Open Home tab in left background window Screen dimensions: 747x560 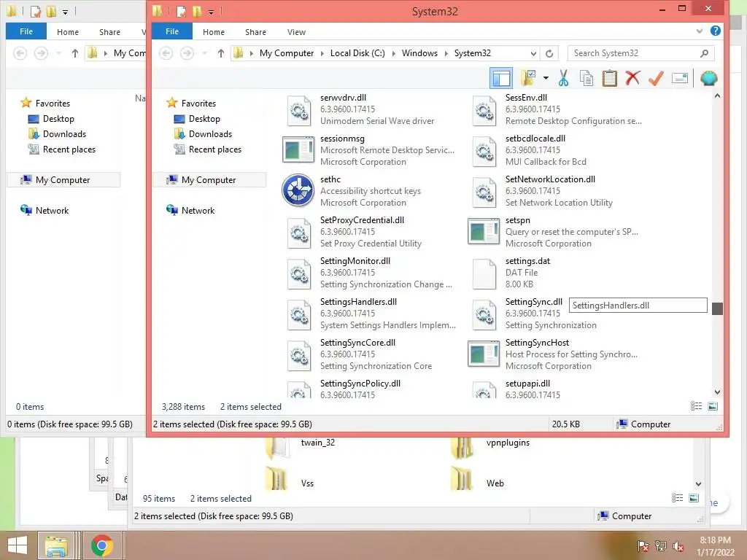[68, 32]
